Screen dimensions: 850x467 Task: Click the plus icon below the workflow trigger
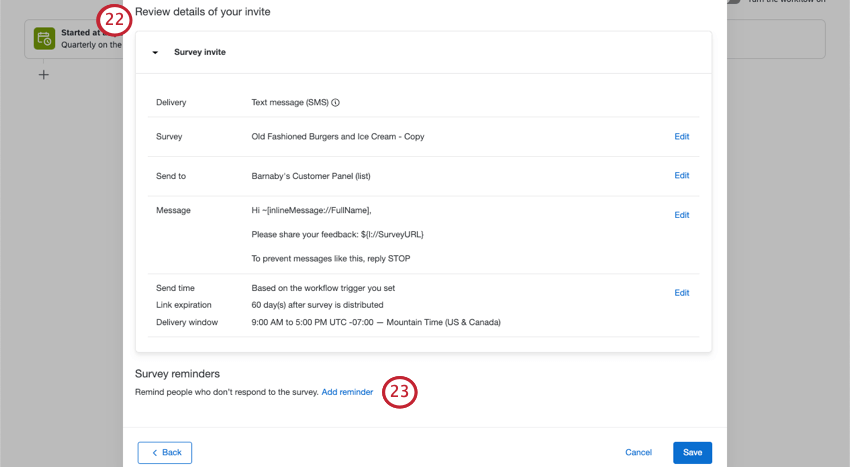point(43,75)
